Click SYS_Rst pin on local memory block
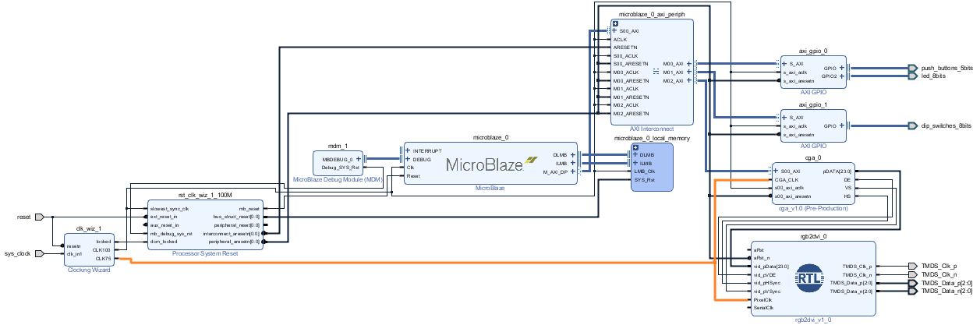 click(x=646, y=179)
